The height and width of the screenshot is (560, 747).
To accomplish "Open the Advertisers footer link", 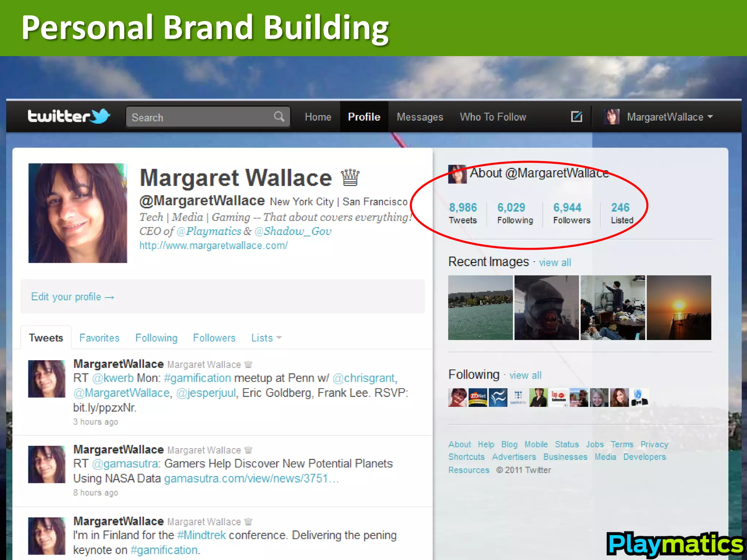I will pos(514,457).
